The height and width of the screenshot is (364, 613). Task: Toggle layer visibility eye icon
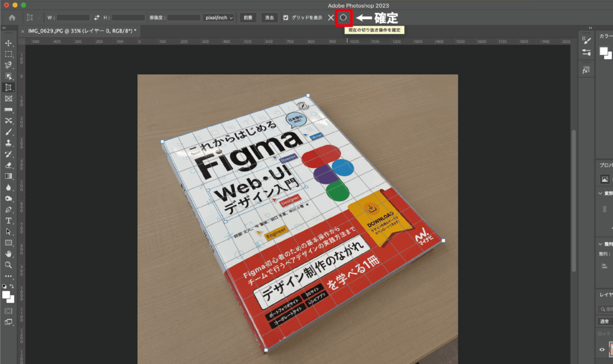[602, 349]
